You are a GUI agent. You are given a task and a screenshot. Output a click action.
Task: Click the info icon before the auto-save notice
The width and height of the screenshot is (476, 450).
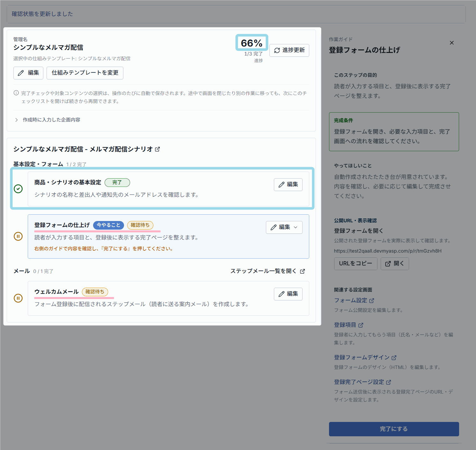(x=16, y=93)
